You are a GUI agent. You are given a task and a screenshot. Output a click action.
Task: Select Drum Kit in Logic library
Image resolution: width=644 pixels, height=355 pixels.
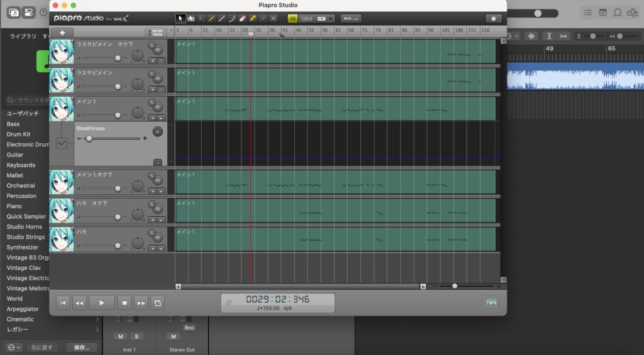tap(18, 134)
